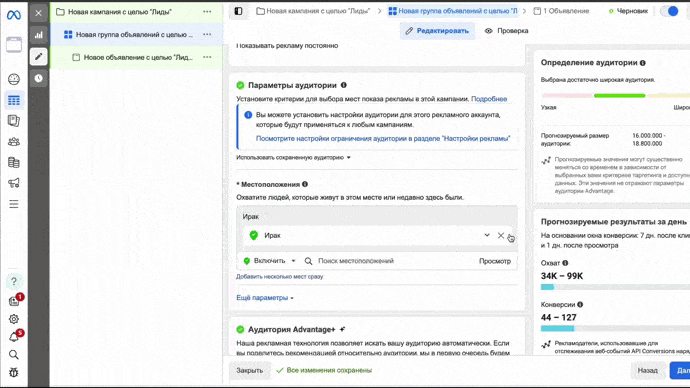The height and width of the screenshot is (388, 690).
Task: Open the ad reports pages icon
Action: coord(14,121)
